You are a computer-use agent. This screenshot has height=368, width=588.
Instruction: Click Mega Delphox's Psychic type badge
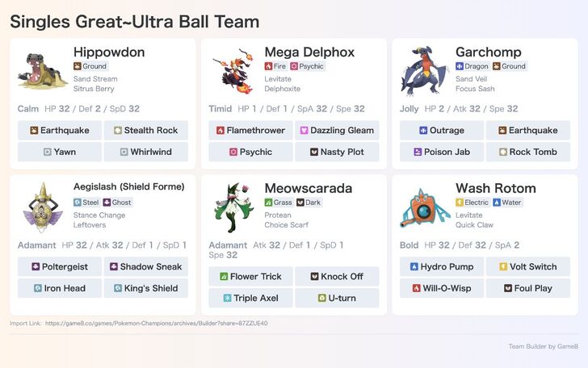308,66
